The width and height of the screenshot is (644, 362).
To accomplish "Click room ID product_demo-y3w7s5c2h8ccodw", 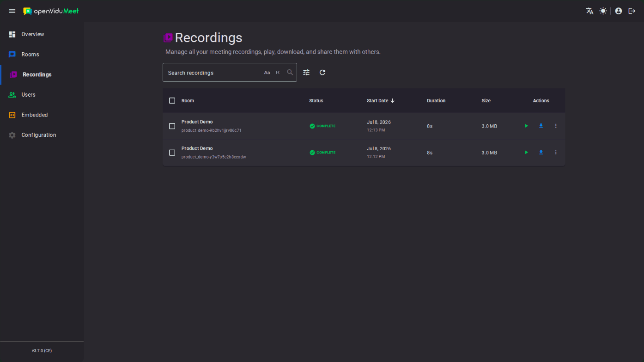I will pos(213,157).
